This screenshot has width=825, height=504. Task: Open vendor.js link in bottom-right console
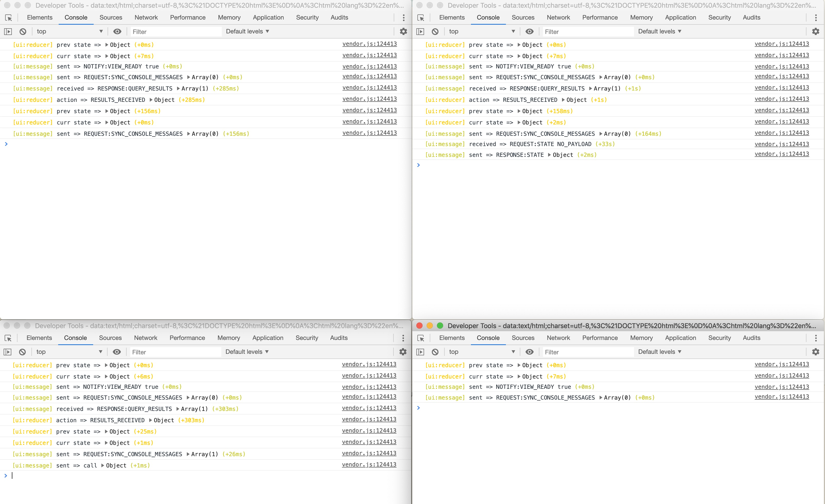[x=782, y=364]
